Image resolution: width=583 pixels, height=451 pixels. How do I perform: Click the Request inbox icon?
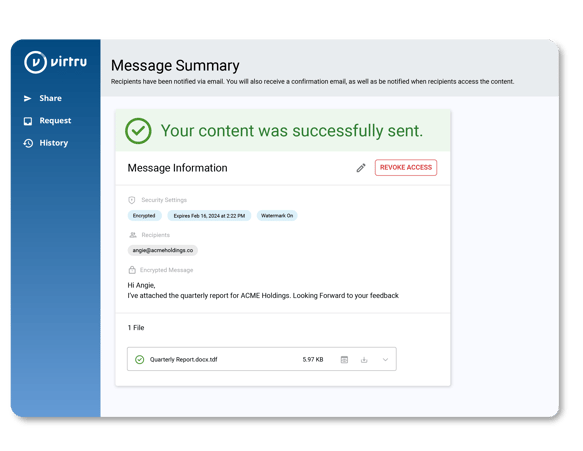click(28, 121)
